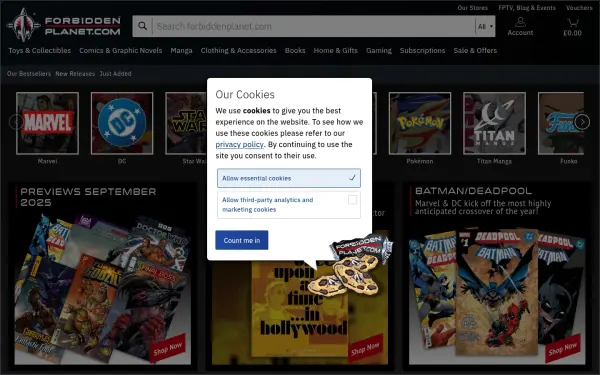This screenshot has height=375, width=600.
Task: Open Home & Gifts menu
Action: tap(336, 51)
